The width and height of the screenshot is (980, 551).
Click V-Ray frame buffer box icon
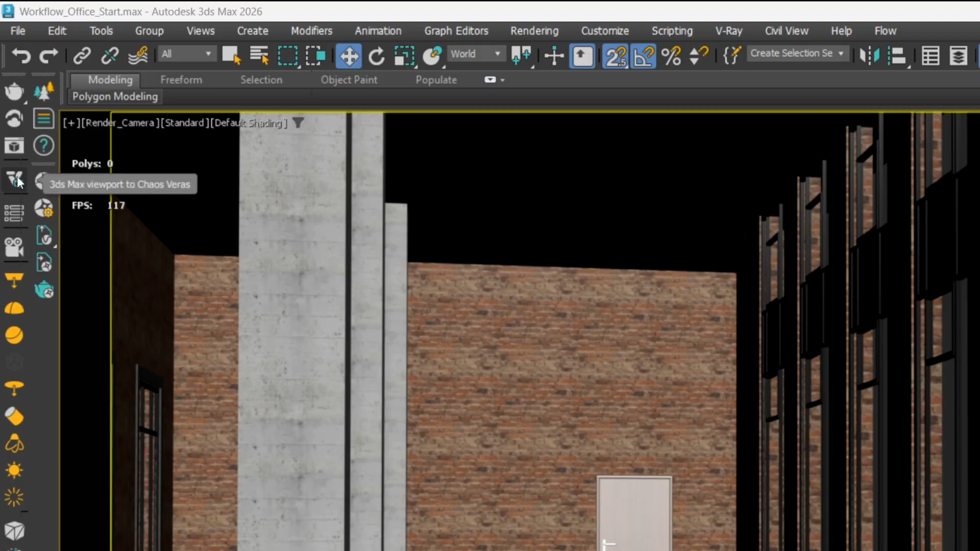pyautogui.click(x=14, y=146)
